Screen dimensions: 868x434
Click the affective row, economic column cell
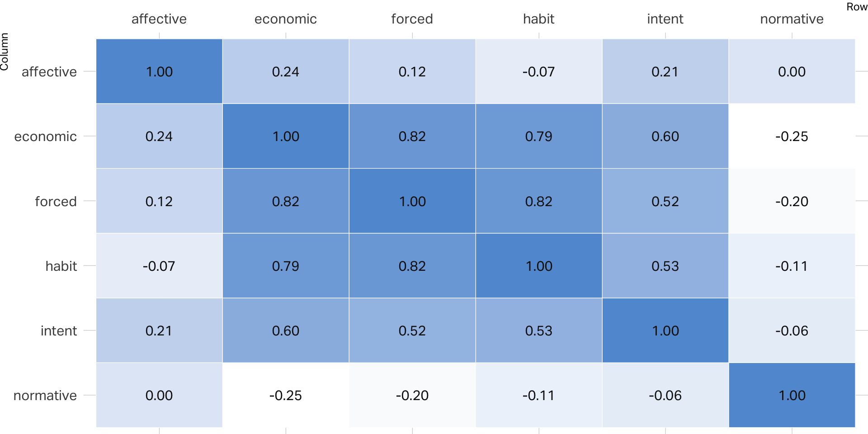click(285, 71)
